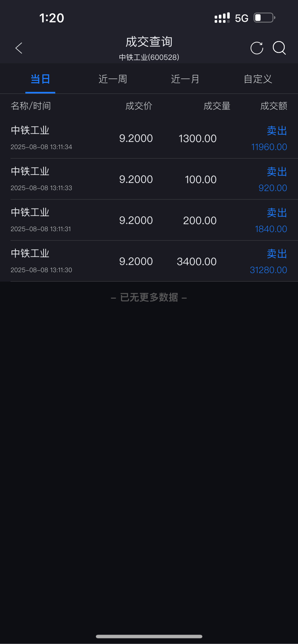Tap the home indicator bar
Viewport: 298px width, 644px height.
pos(149,636)
